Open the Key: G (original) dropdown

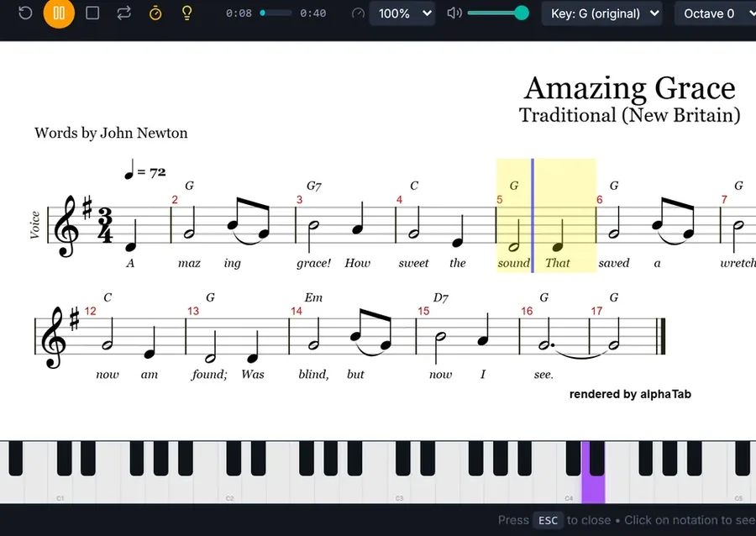click(602, 13)
